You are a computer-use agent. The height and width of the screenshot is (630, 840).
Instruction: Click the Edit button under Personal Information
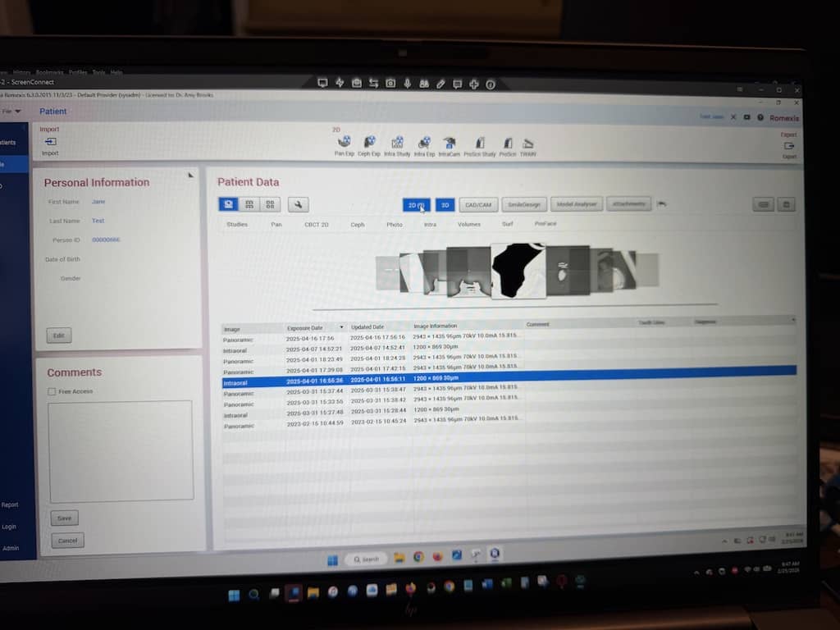58,336
